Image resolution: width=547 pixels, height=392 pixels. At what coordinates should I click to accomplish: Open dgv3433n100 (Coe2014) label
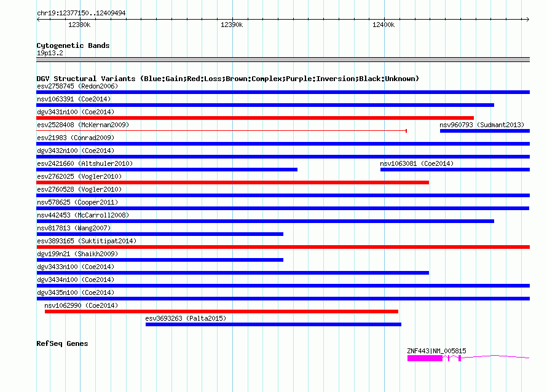click(76, 267)
